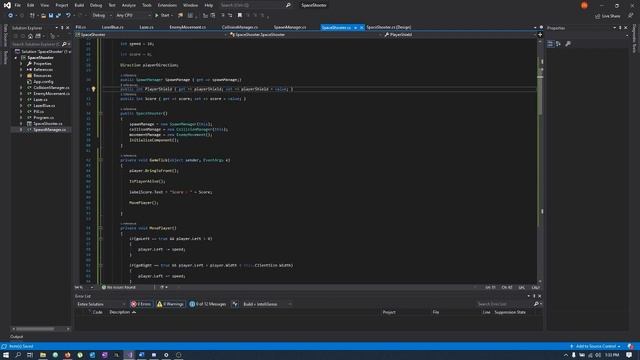Open the Extensions menu
The height and width of the screenshot is (360, 640).
tap(167, 5)
